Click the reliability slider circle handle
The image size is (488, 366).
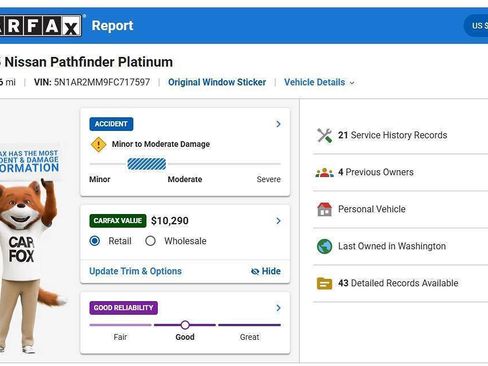coord(185,325)
